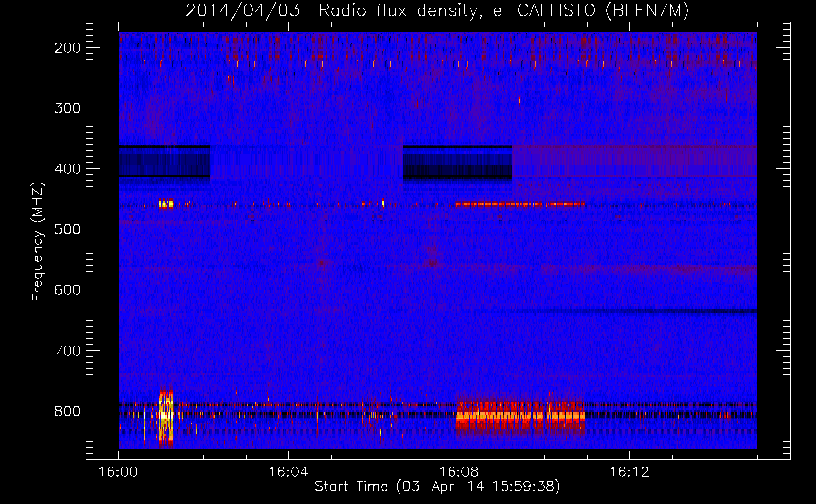Click the '300' frequency tick label
The height and width of the screenshot is (504, 816).
(x=68, y=108)
